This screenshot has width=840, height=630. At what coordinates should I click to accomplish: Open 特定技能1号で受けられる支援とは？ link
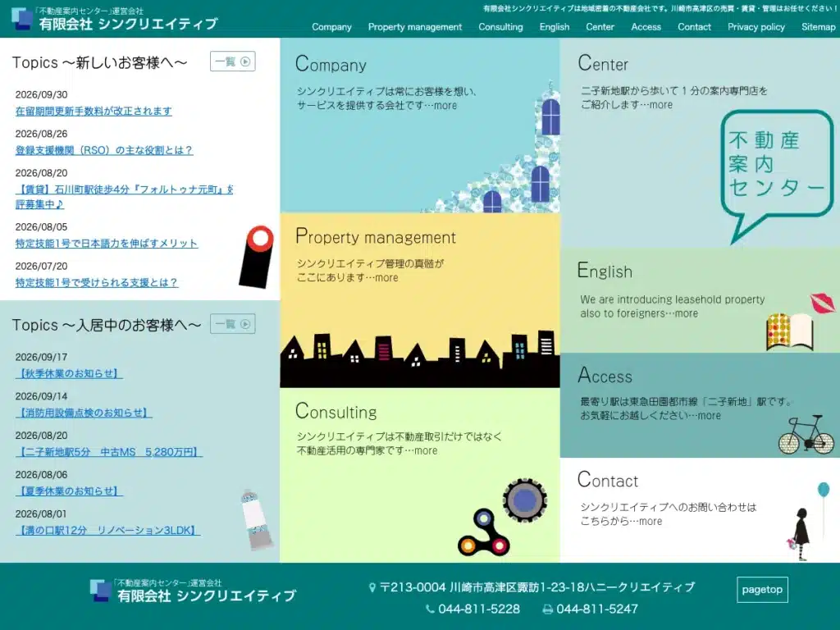[x=97, y=282]
